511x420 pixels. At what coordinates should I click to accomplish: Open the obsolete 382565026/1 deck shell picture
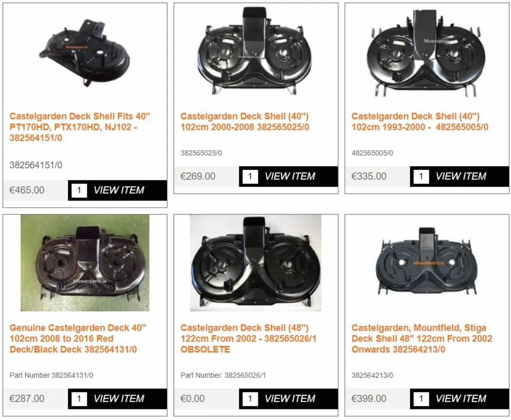[256, 263]
